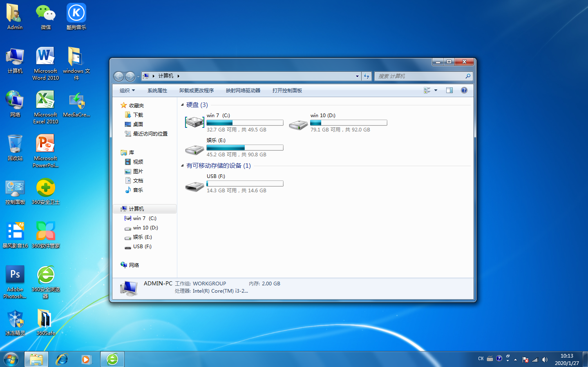Open Internet Explorer from the taskbar
This screenshot has height=367, width=588.
click(x=61, y=359)
